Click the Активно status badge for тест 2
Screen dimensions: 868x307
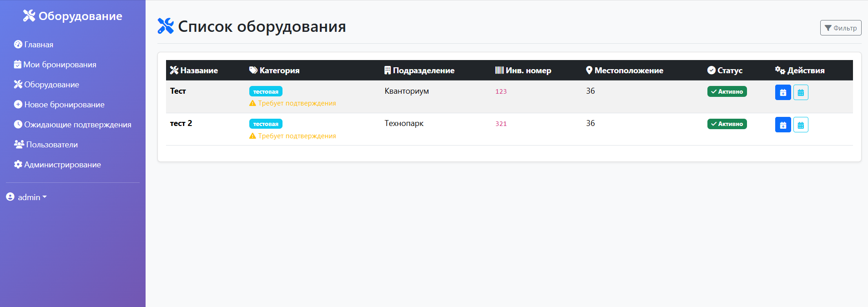click(x=727, y=124)
